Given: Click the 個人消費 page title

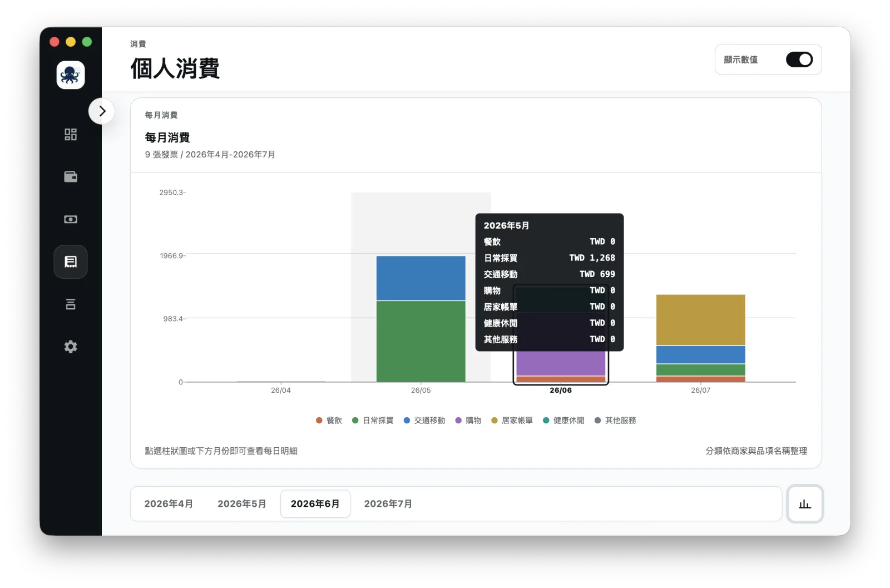Looking at the screenshot, I should coord(175,69).
